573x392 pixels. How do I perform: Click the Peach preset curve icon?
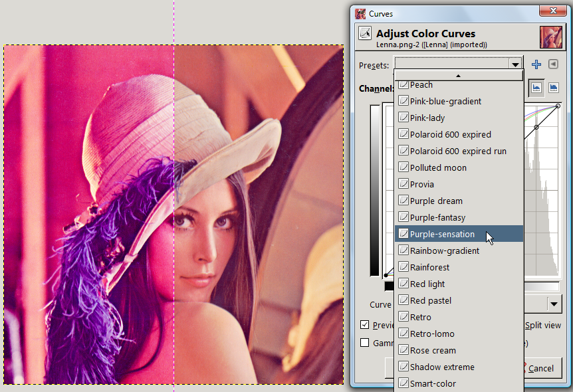point(403,85)
